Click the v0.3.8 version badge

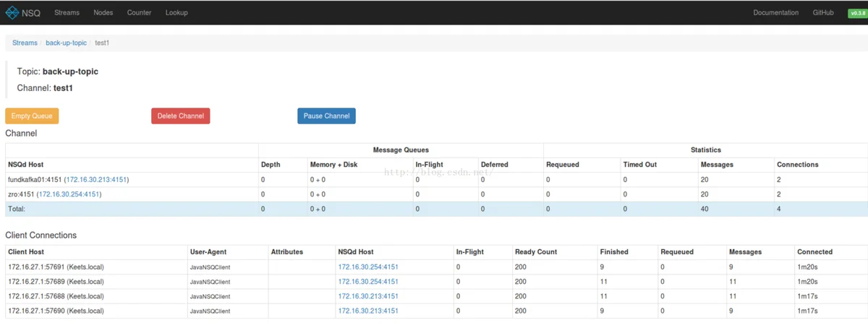[x=857, y=13]
